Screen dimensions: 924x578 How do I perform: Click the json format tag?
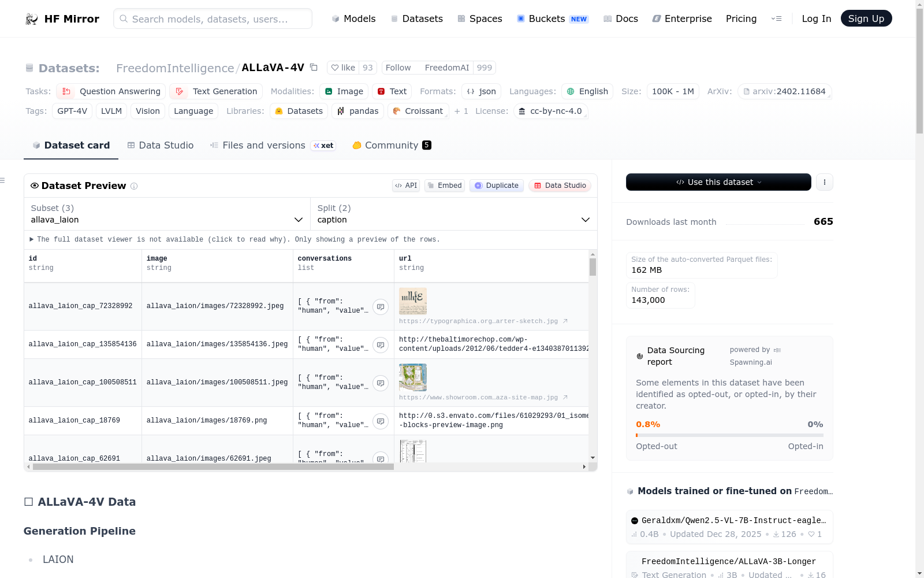coord(481,91)
